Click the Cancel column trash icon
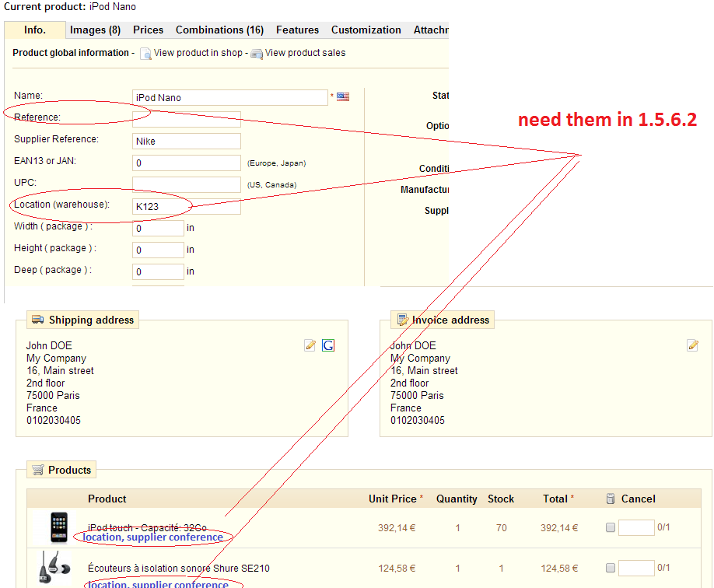Viewport: 714px width, 588px height. point(611,499)
